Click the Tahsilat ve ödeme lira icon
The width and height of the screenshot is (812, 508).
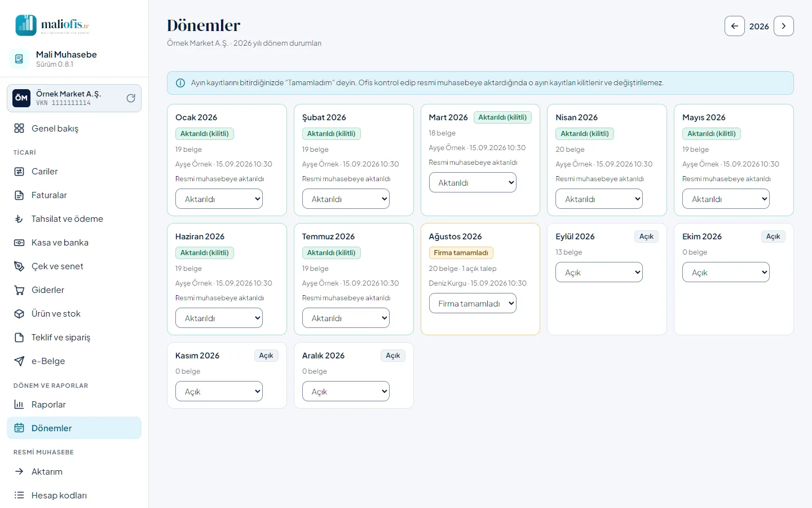pyautogui.click(x=19, y=219)
